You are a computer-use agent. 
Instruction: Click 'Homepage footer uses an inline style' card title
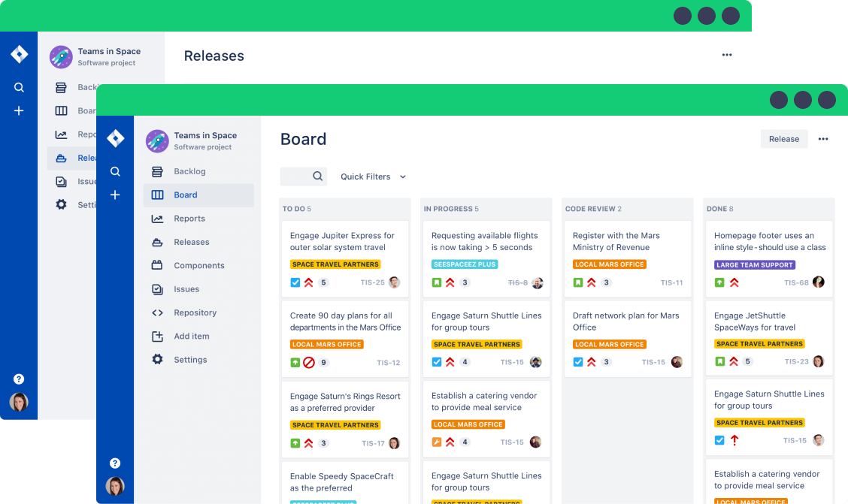coord(770,241)
